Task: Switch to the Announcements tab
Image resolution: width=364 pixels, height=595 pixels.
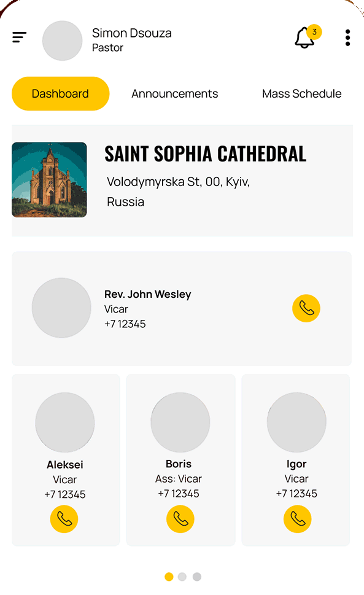Action: (175, 94)
